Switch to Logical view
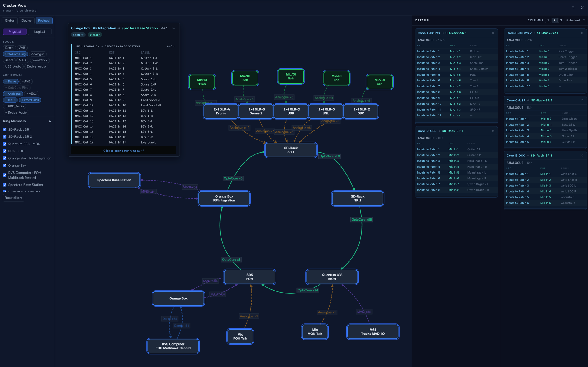The width and height of the screenshot is (588, 367). click(x=39, y=32)
